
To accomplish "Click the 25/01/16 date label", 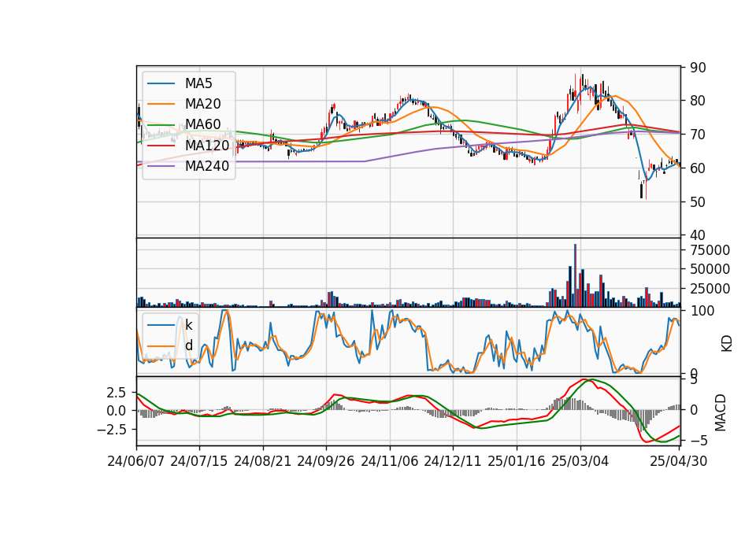I will [x=517, y=461].
